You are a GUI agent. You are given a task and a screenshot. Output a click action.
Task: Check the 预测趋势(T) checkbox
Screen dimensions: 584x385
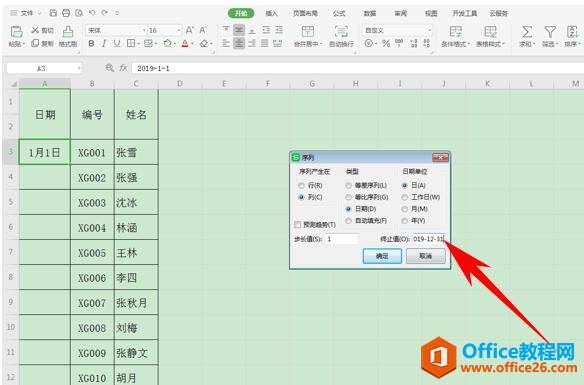(x=298, y=225)
